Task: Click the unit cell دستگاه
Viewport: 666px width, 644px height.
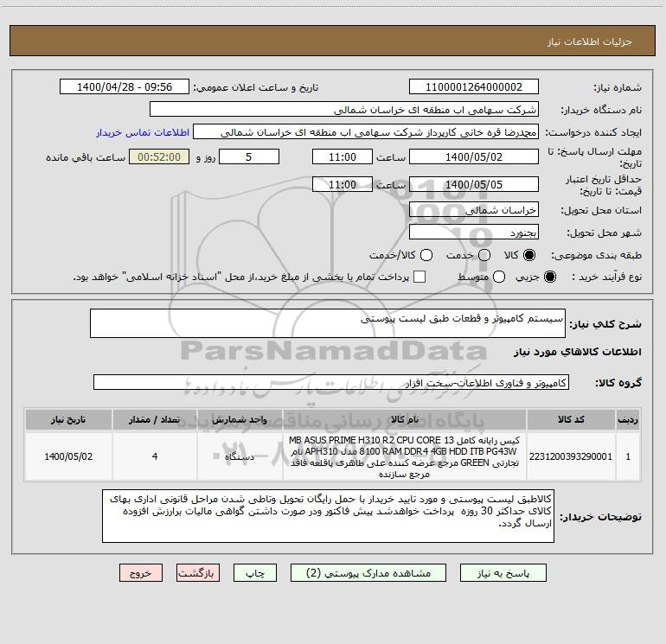Action: (240, 456)
